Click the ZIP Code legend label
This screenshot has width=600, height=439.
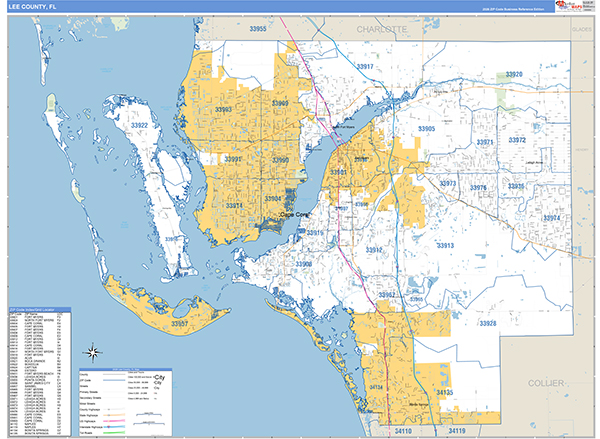[x=85, y=380]
